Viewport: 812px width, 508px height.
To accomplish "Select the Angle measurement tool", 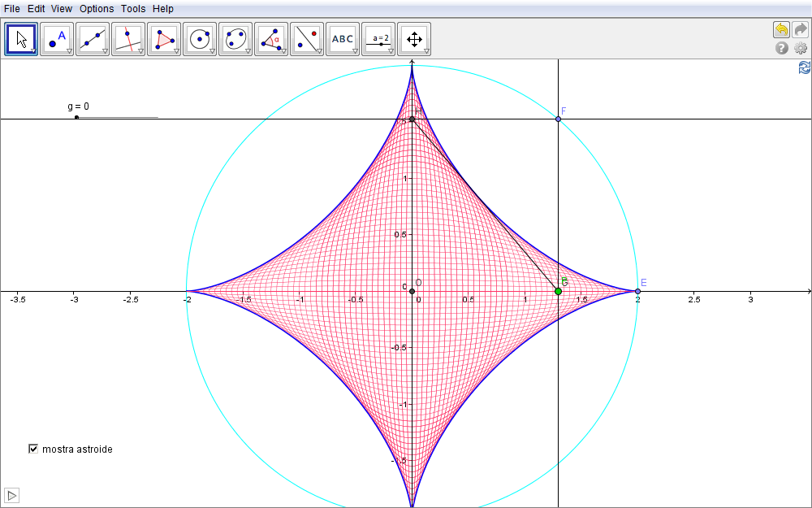I will tap(271, 38).
